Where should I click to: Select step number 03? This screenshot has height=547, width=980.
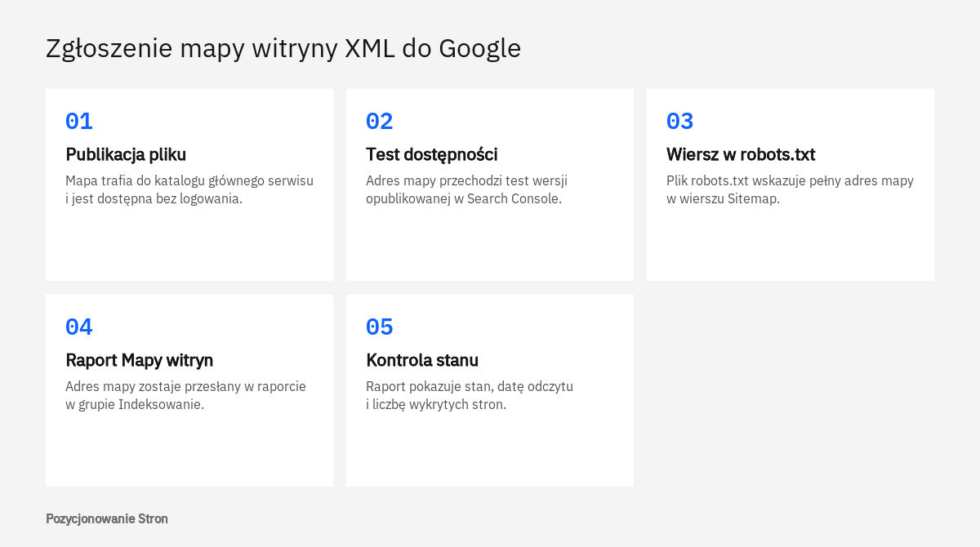pyautogui.click(x=680, y=122)
